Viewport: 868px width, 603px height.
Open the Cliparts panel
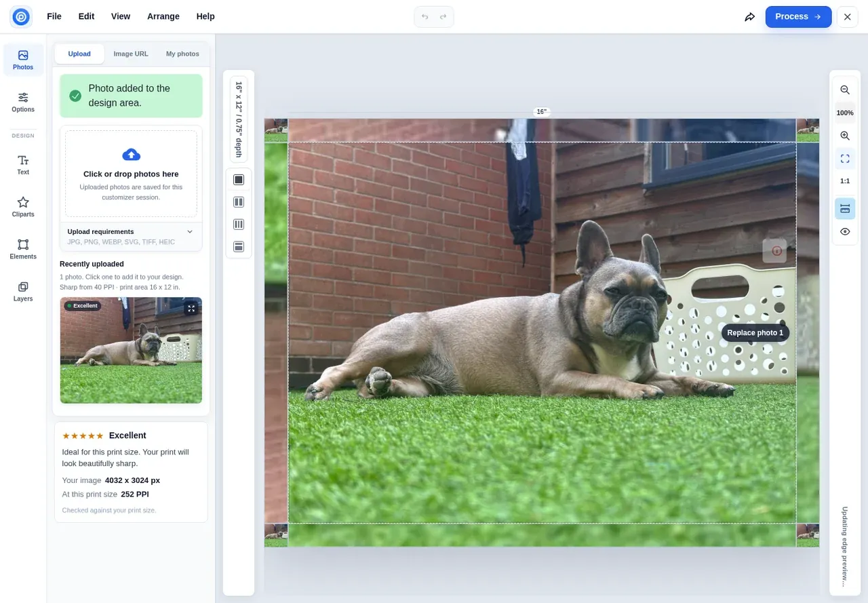[x=23, y=207]
